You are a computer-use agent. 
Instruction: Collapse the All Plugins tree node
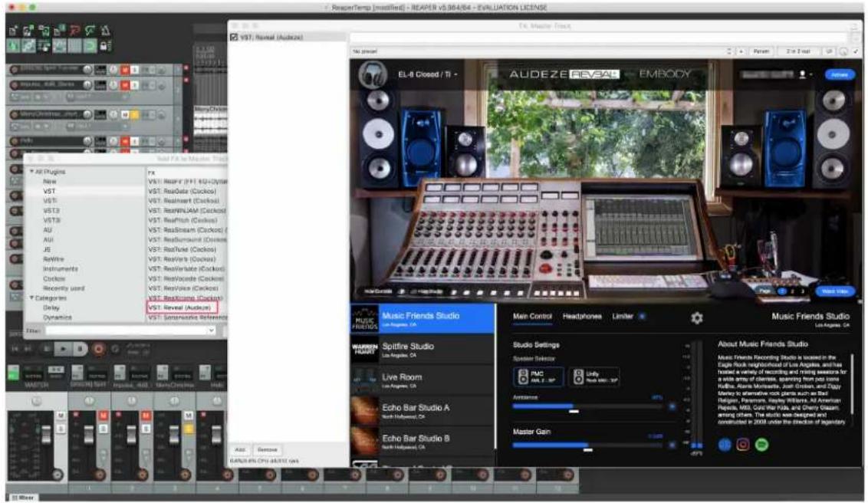[31, 172]
